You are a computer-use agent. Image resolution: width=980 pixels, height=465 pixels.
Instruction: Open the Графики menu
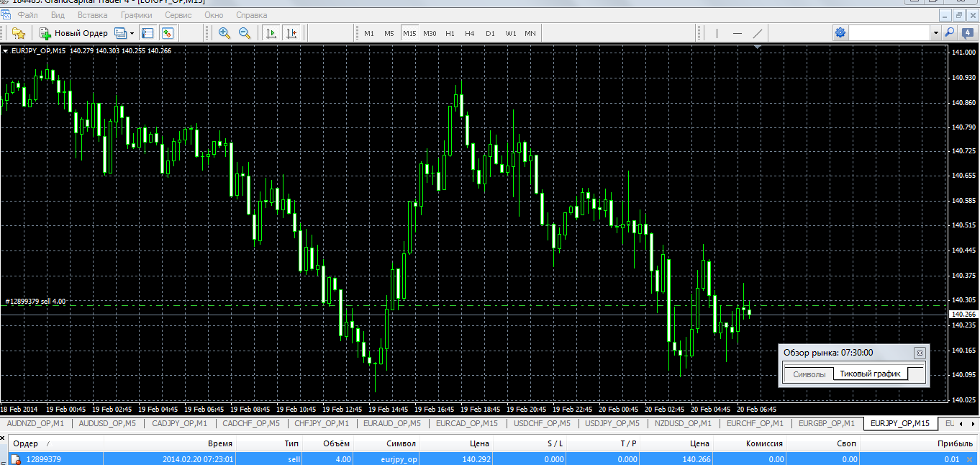coord(136,14)
